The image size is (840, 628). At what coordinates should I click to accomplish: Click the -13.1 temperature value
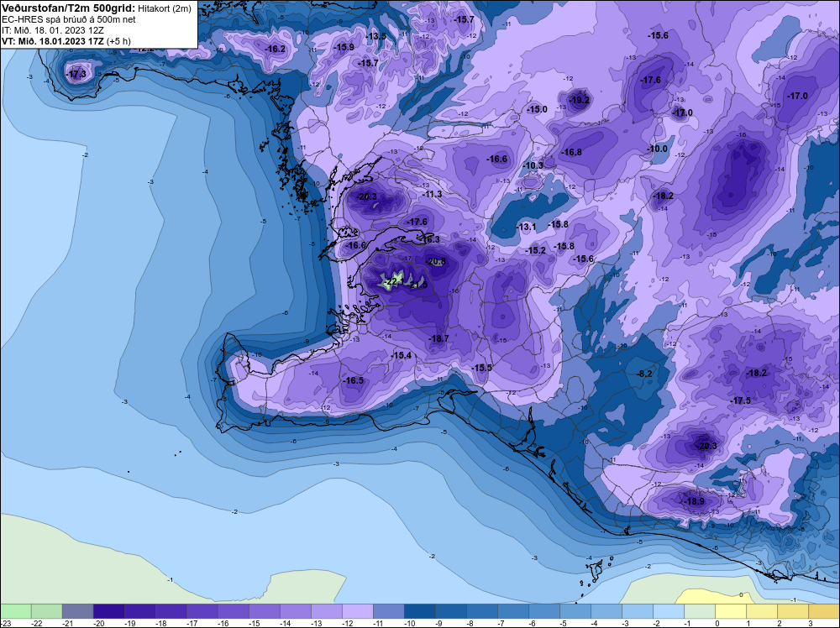[x=527, y=227]
